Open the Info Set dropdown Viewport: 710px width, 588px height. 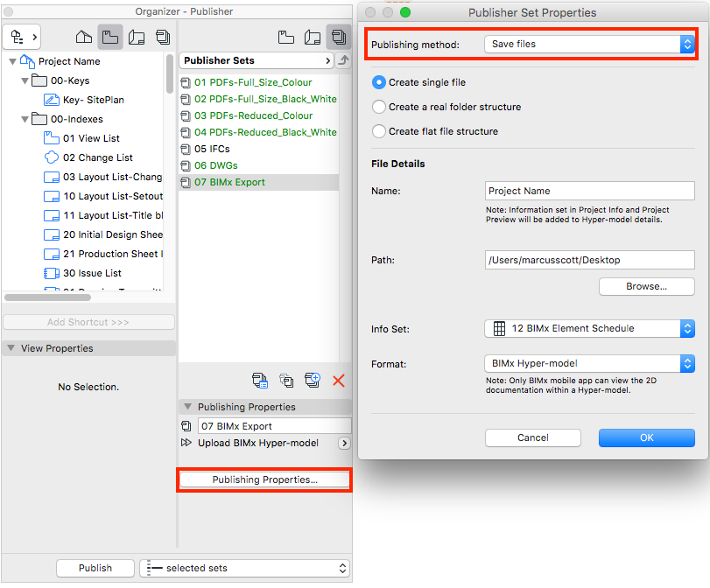(589, 329)
